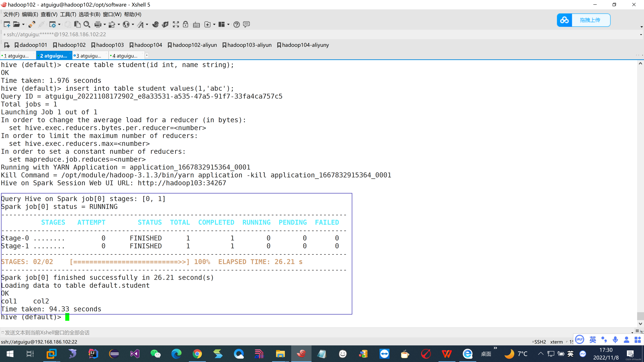Click the lock screen padlock icon
The image size is (644, 362).
[x=186, y=24]
